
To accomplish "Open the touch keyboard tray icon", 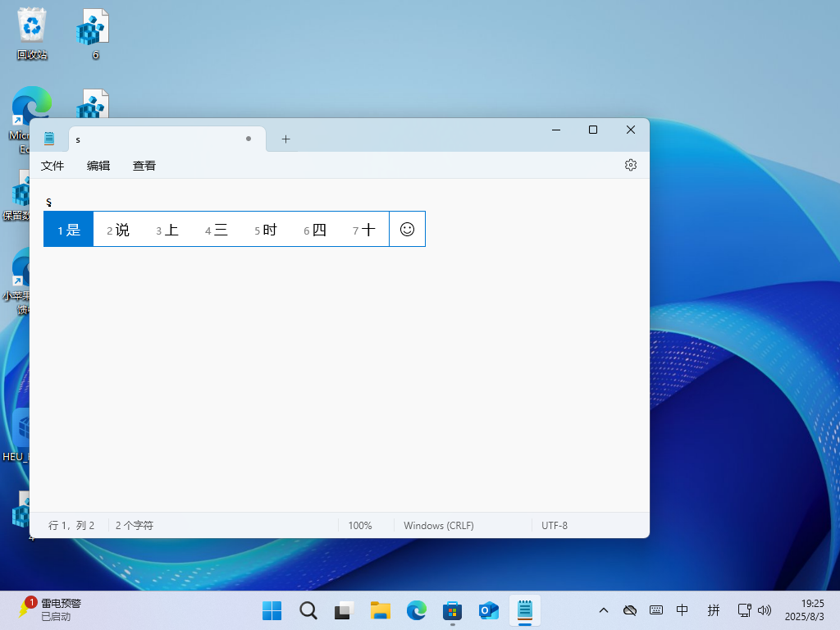I will click(x=656, y=610).
